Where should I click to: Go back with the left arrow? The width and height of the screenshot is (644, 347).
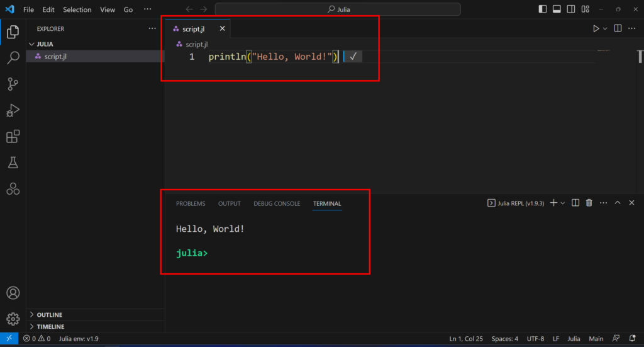(189, 9)
